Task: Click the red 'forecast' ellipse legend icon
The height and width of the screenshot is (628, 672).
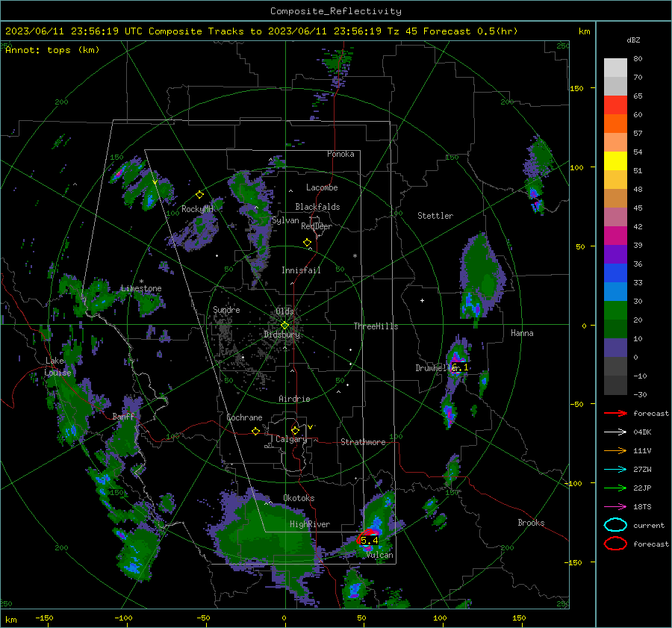Action: coord(615,544)
